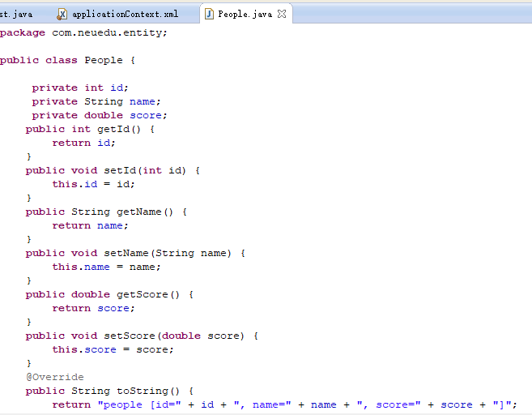Screen dimensions: 532x415
Task: Click the 'this.score = score;' assignment line
Action: pyautogui.click(x=113, y=350)
